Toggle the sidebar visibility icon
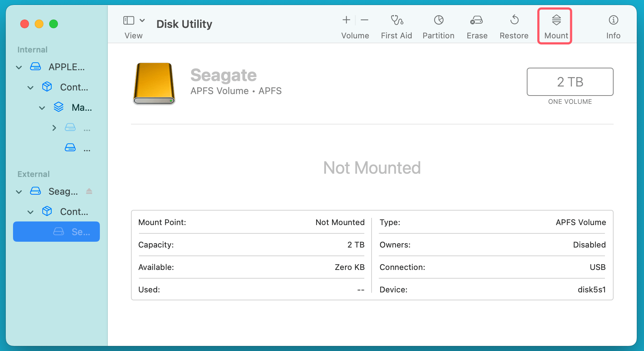Screen dimensions: 644x351 (129, 20)
